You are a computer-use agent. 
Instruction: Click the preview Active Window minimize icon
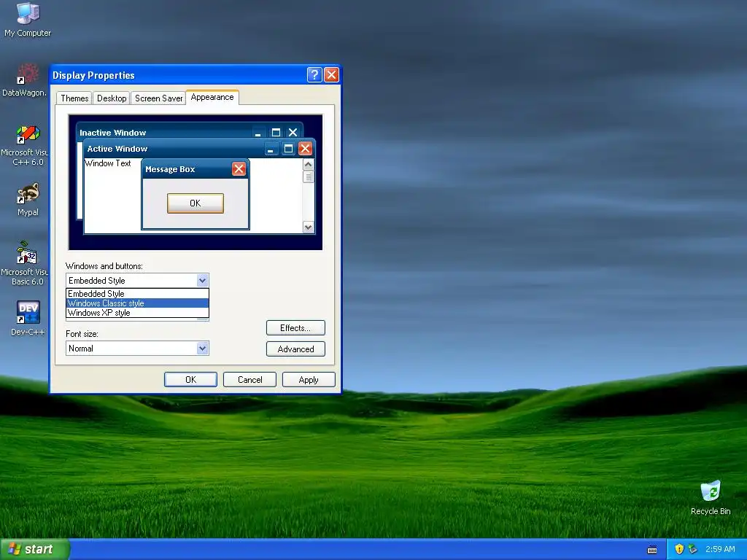(x=271, y=149)
